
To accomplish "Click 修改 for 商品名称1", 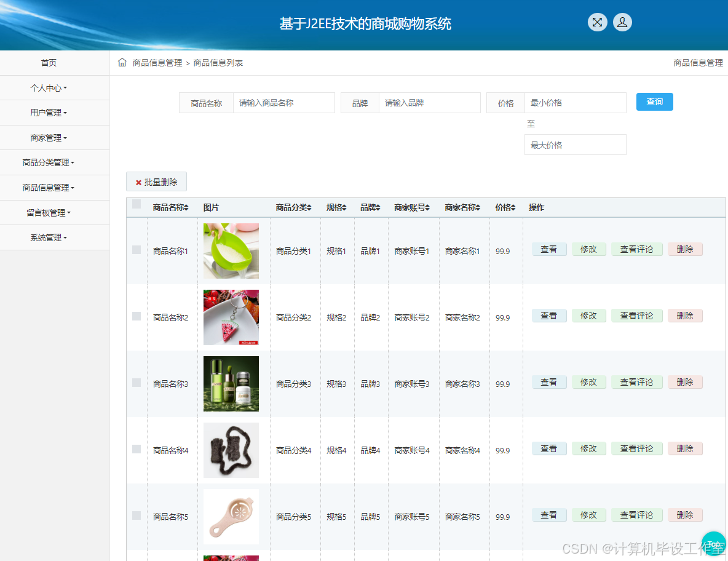I will click(x=588, y=249).
